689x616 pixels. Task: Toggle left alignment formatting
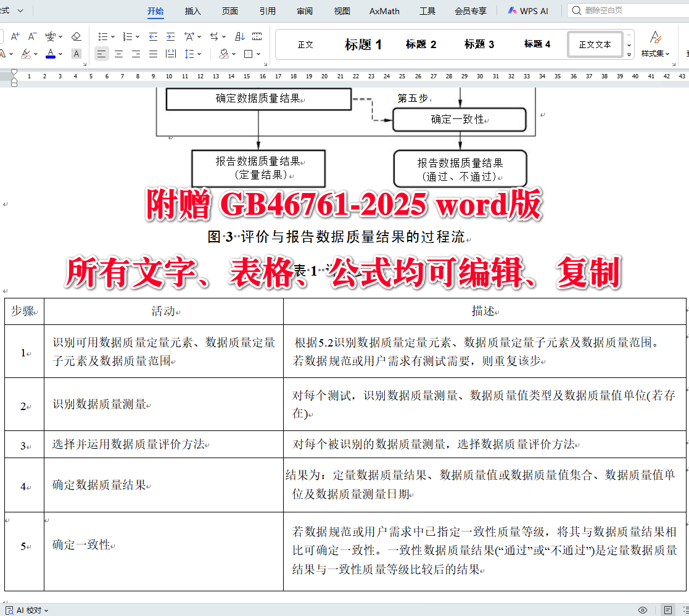pos(102,54)
